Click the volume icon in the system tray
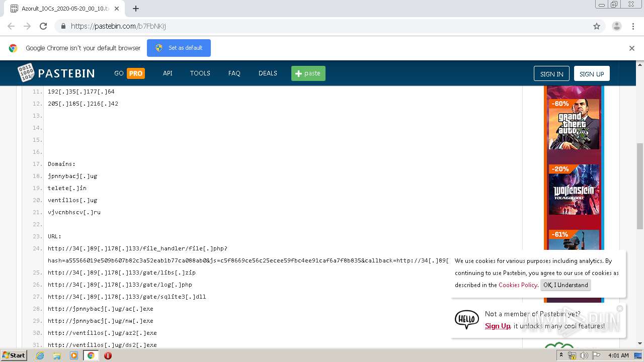 coord(583,355)
